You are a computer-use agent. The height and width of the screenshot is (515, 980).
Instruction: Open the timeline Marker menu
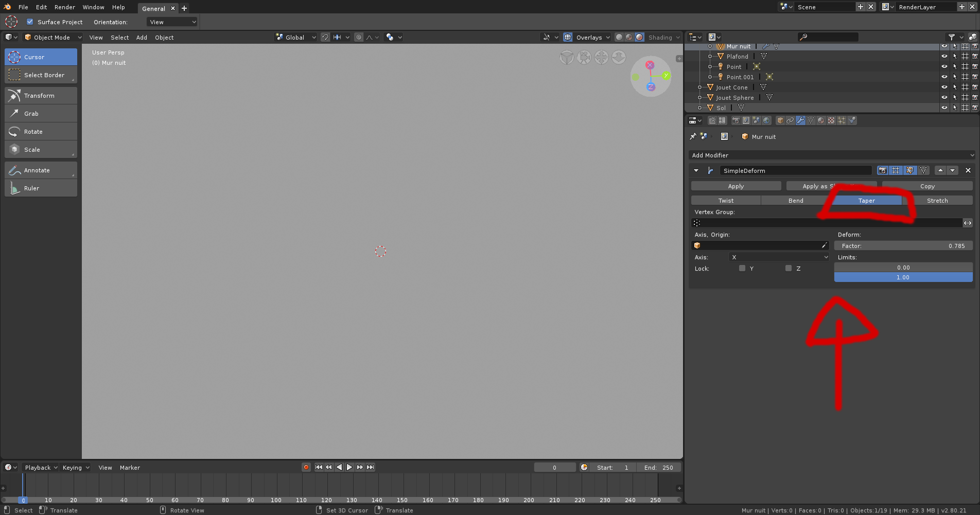tap(130, 467)
